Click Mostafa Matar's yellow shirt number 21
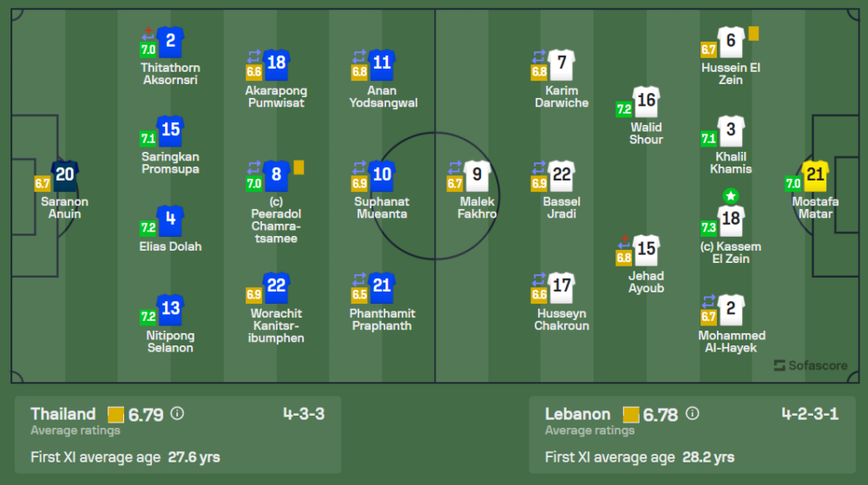 tap(815, 175)
